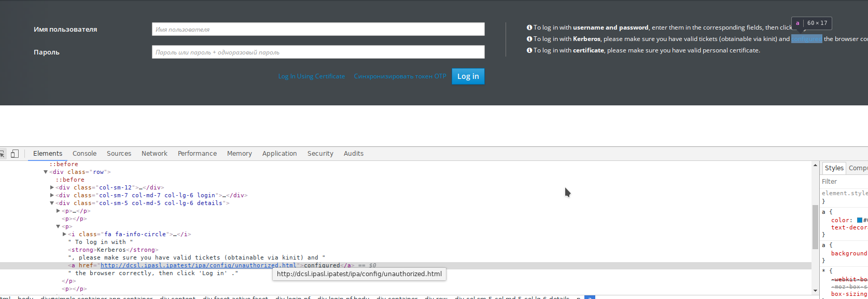
Task: Follow the Log In Using Certificate link
Action: click(x=312, y=76)
